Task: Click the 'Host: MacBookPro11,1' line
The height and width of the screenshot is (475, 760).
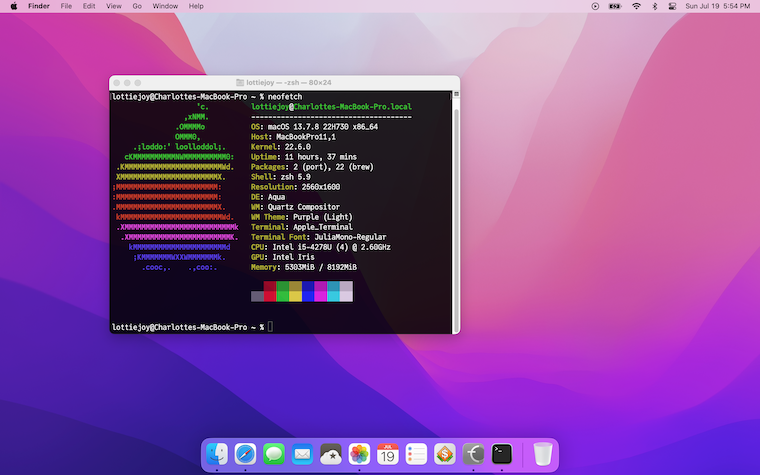Action: 293,137
